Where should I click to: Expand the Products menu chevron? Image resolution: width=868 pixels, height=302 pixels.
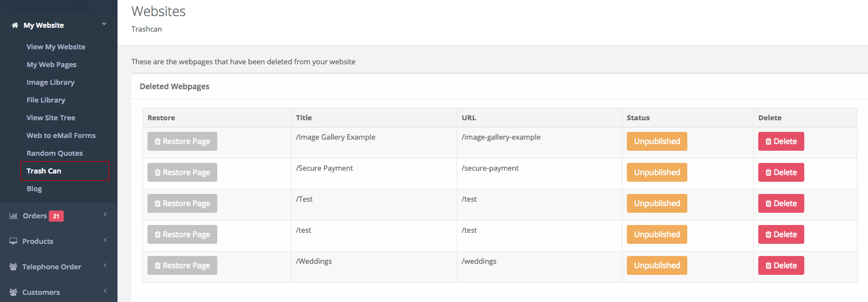[105, 240]
